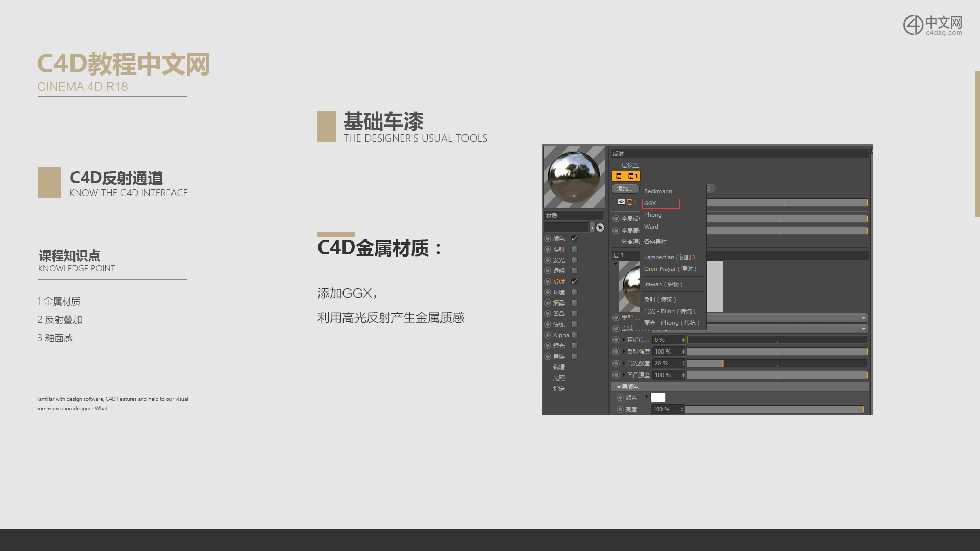Click the keyframe dot beside 亮度
Screen dimensions: 980x551
click(620, 409)
